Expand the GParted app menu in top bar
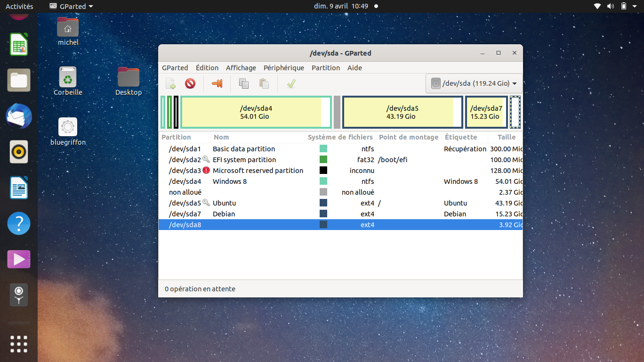The image size is (644, 362). pyautogui.click(x=71, y=7)
